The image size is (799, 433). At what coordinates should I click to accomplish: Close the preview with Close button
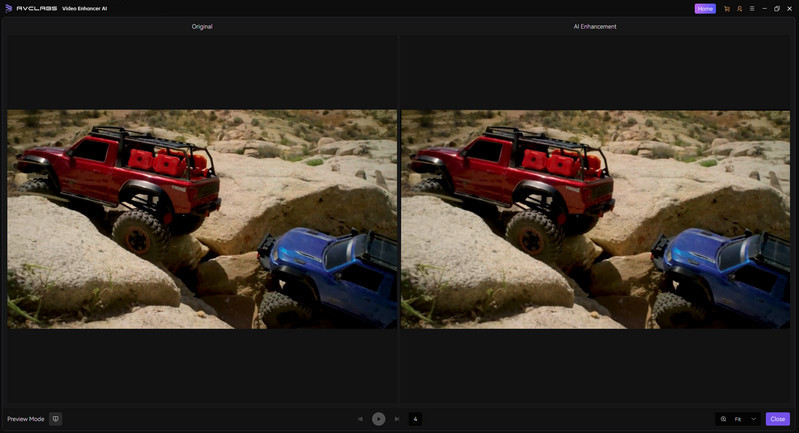[778, 419]
